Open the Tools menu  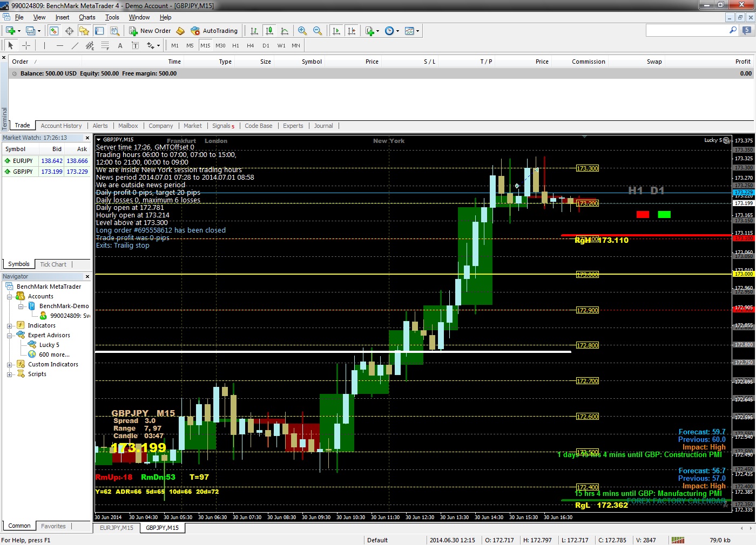pos(112,17)
